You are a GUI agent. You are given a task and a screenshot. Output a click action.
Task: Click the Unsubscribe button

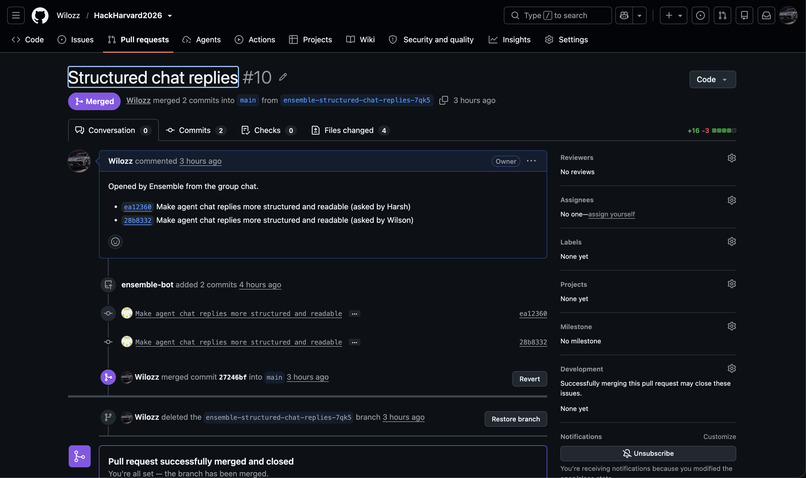[x=648, y=453]
